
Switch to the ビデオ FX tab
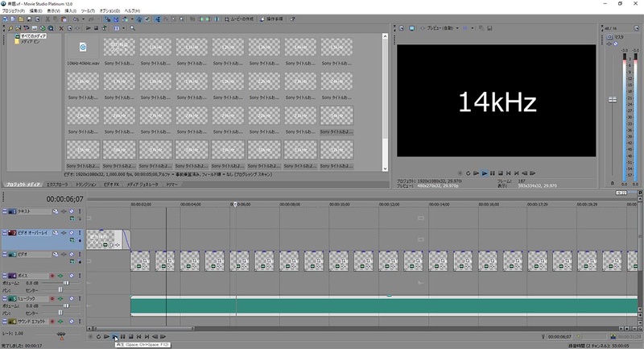click(x=111, y=185)
